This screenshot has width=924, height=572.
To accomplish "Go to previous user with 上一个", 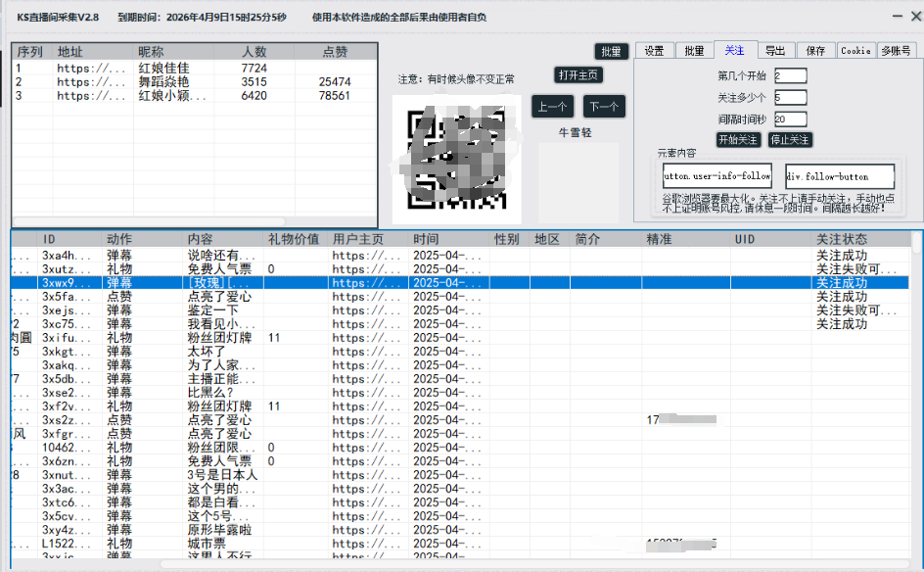I will click(x=553, y=107).
